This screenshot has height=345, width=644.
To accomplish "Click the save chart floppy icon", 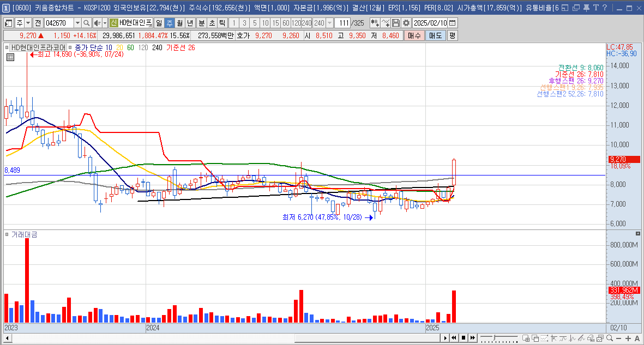I will point(395,23).
